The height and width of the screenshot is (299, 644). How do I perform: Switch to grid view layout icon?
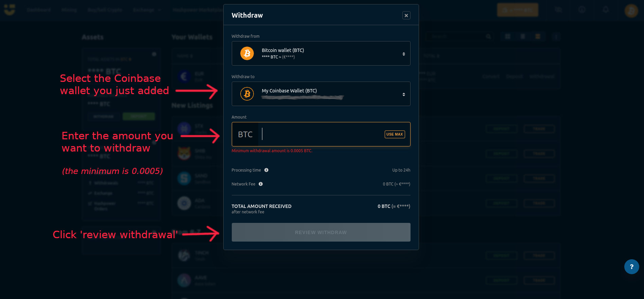508,36
